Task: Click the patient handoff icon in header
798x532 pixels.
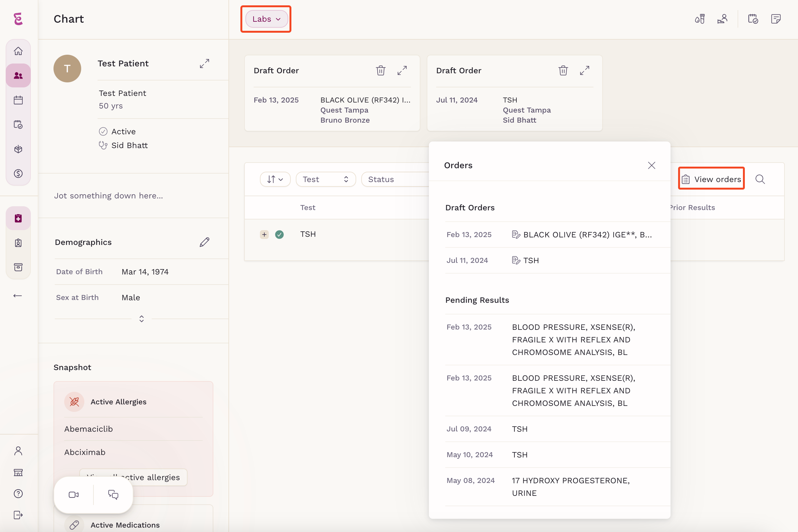Action: [722, 19]
